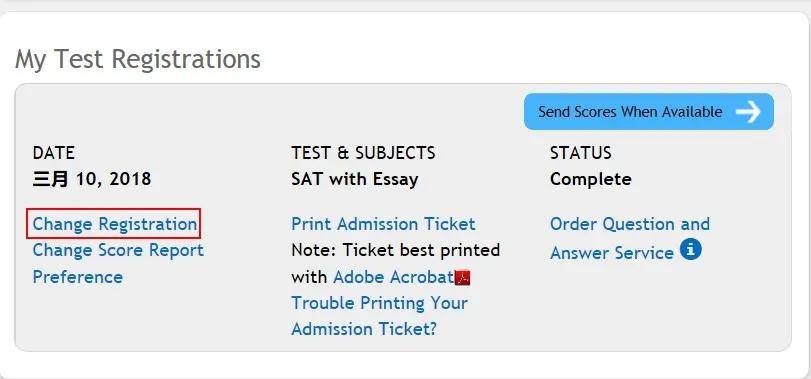Image resolution: width=811 pixels, height=379 pixels.
Task: Click the blue info icon beside Answer Service
Action: [x=690, y=250]
